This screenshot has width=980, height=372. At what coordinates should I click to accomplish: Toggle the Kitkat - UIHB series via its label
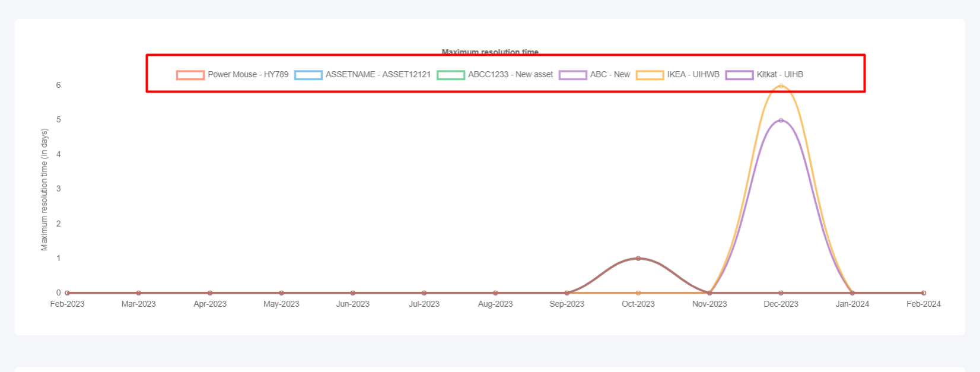(x=779, y=75)
